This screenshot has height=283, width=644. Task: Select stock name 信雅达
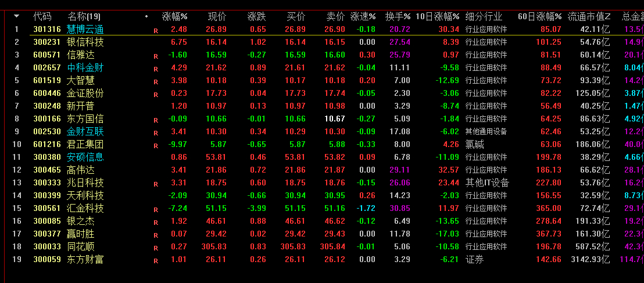(x=80, y=55)
